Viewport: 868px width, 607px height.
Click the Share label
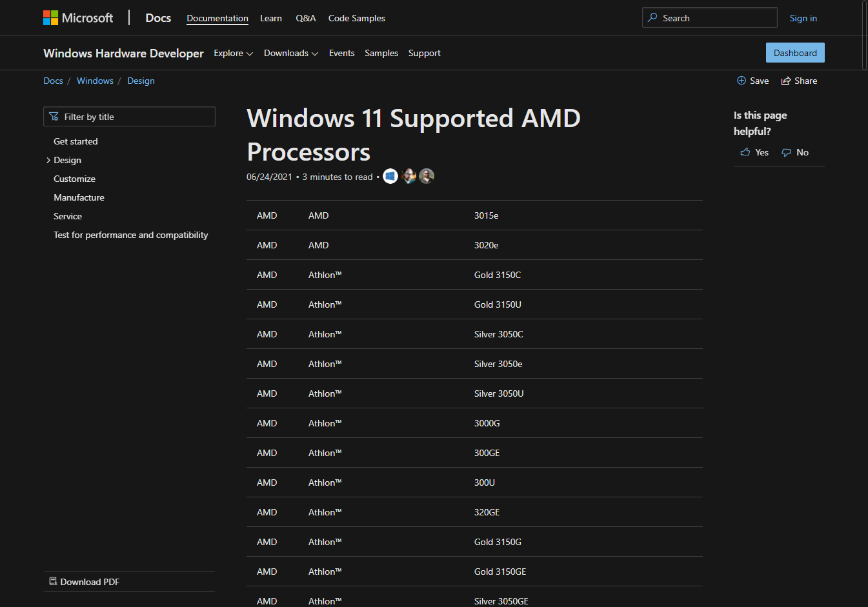tap(805, 81)
